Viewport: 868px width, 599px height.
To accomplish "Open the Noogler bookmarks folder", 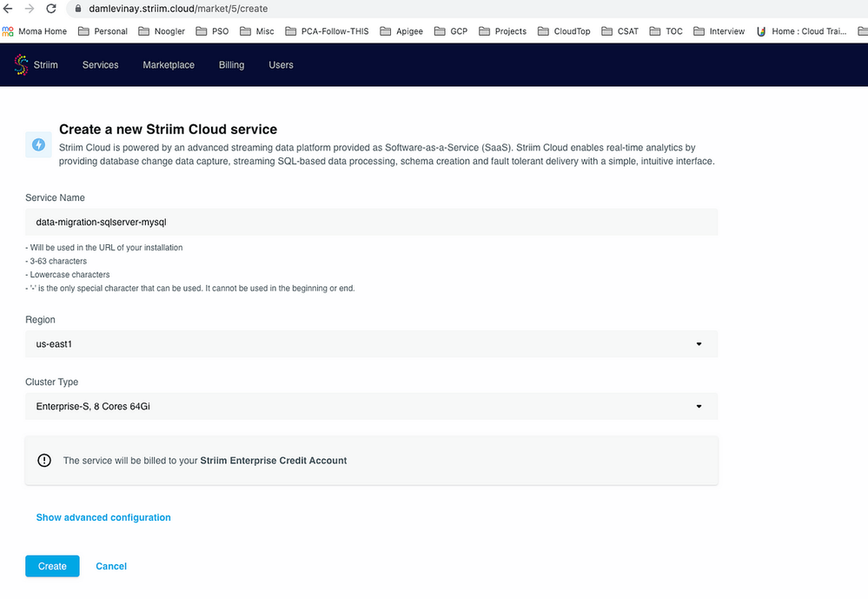I will (162, 31).
